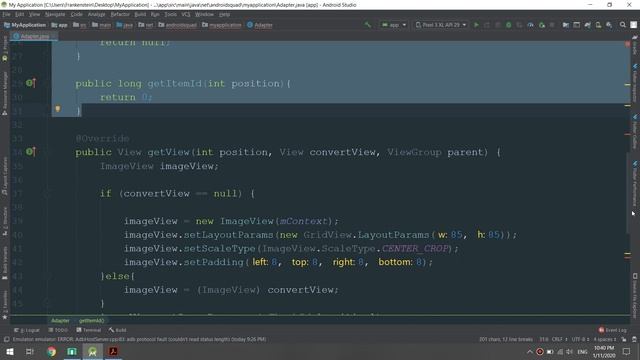This screenshot has width=640, height=360.
Task: Click the Make Project hammer icon
Action: 368,25
